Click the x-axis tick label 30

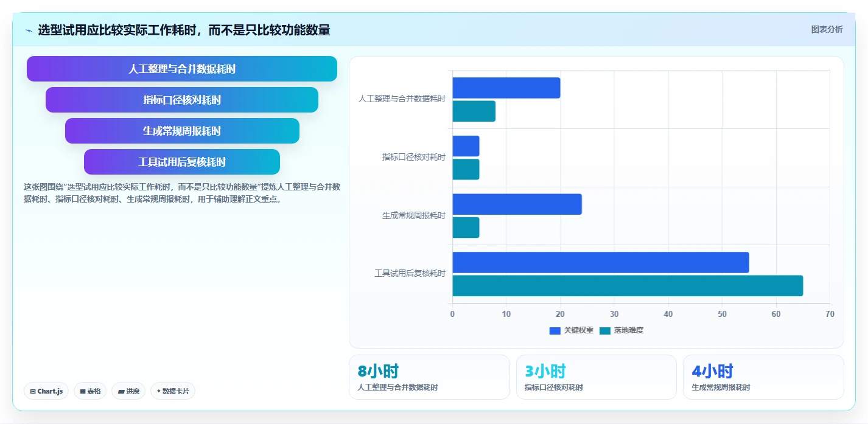pos(614,314)
